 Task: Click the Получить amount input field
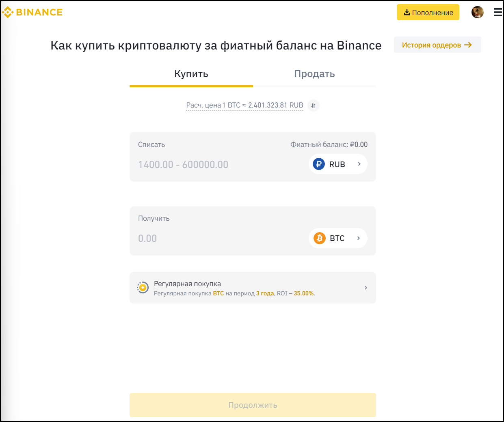[x=219, y=238]
